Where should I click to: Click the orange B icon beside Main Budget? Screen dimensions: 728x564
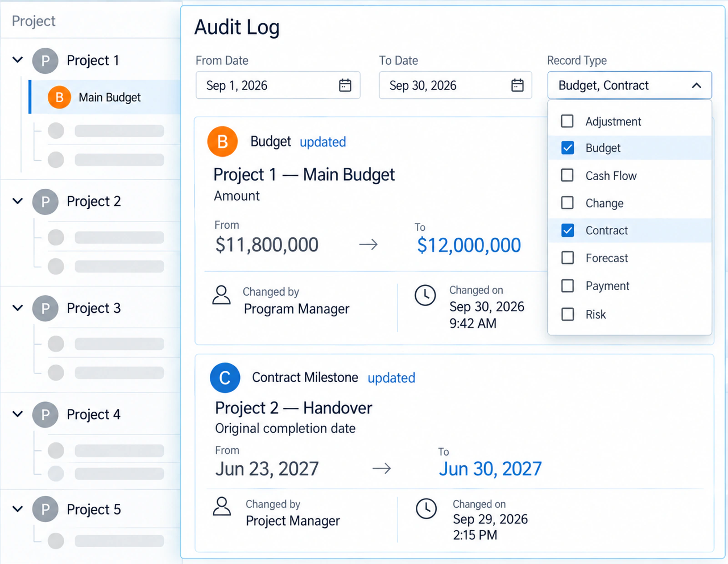pos(59,97)
